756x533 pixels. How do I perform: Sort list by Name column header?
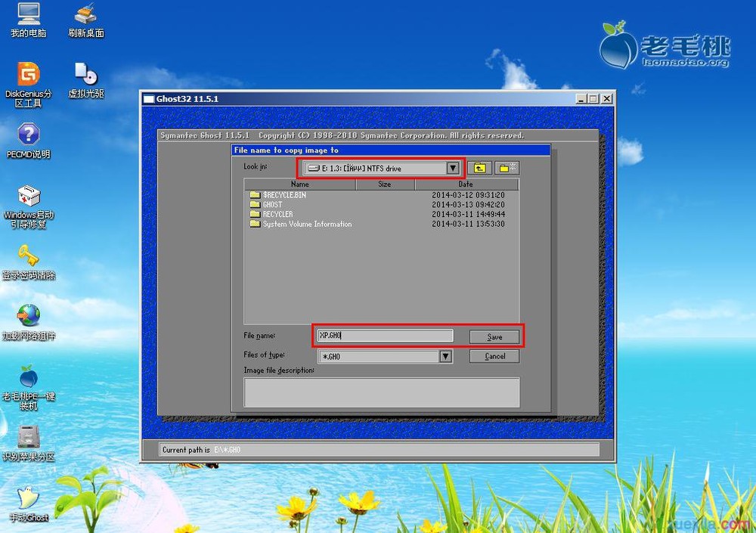(x=300, y=184)
